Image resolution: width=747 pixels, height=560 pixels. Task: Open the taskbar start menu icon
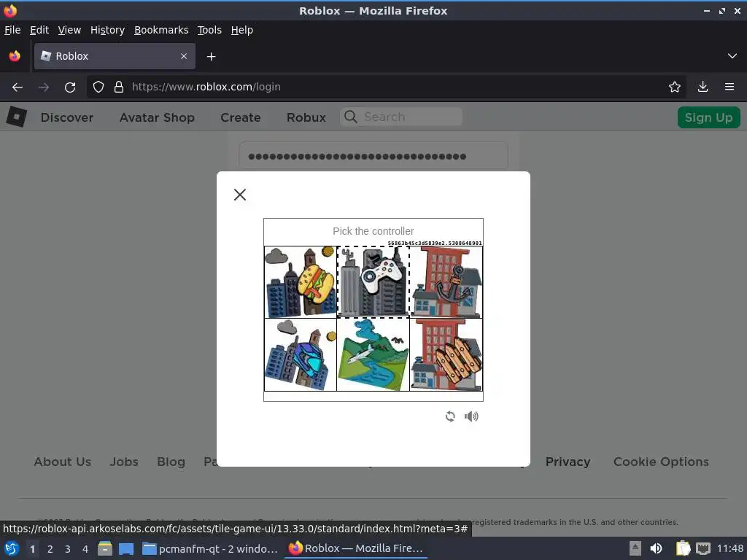[12, 548]
